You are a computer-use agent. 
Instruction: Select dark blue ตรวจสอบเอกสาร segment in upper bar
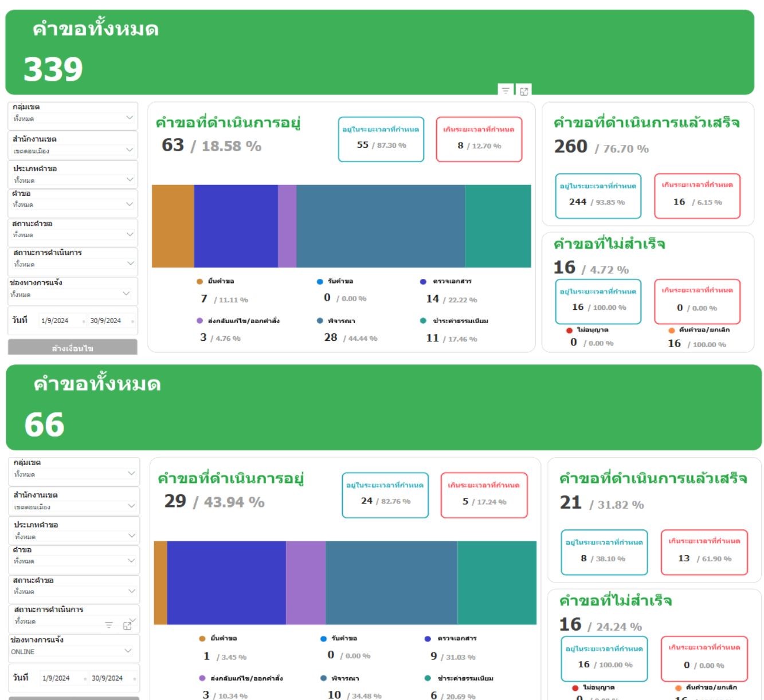[236, 226]
